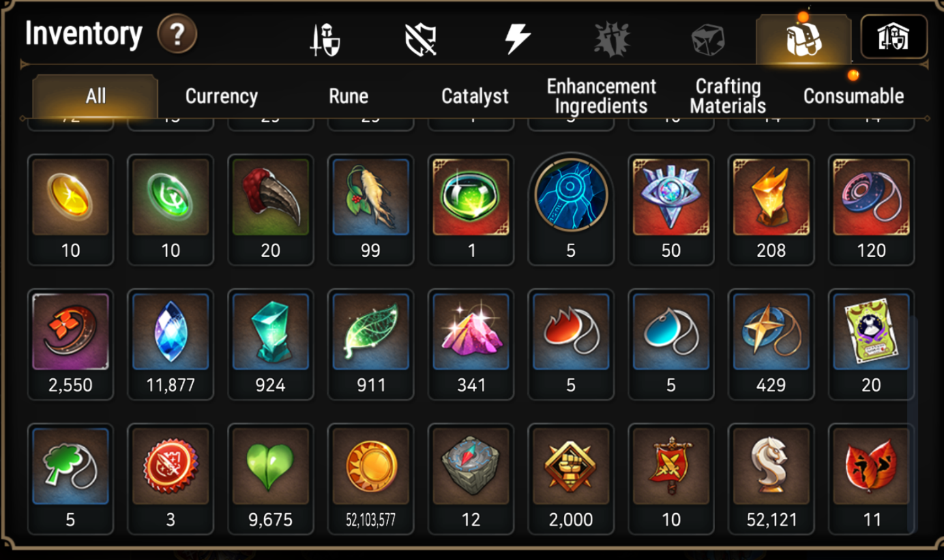
Task: Choose the silver knight chess piece item
Action: click(771, 479)
